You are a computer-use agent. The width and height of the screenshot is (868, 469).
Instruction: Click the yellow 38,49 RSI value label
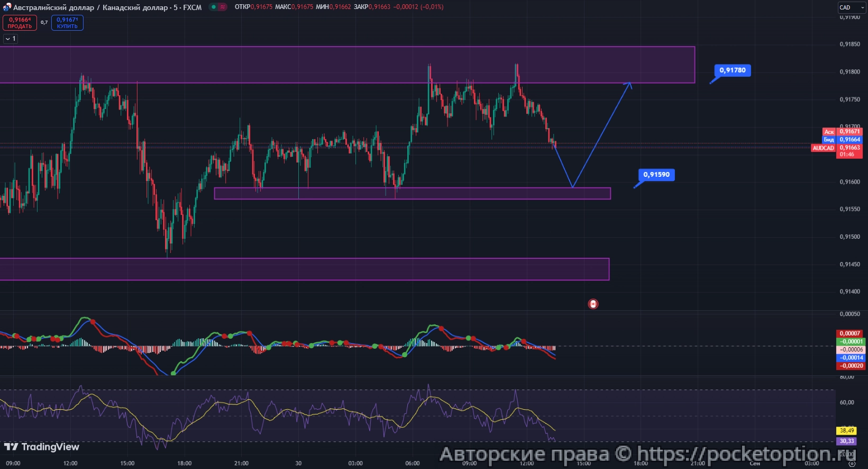coord(846,431)
